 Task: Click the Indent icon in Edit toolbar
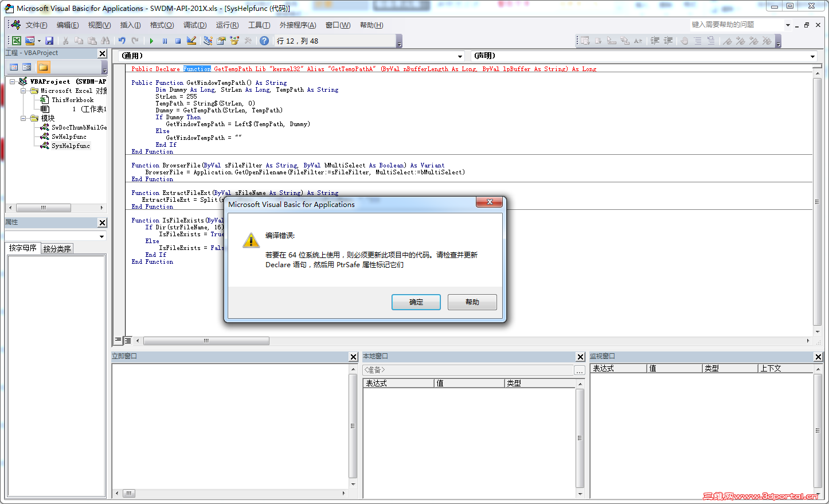coord(655,41)
